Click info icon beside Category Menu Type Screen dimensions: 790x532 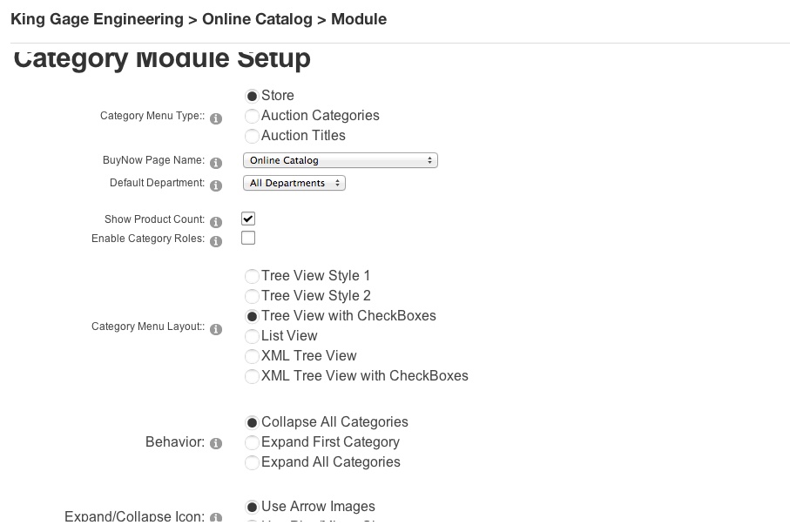point(216,119)
